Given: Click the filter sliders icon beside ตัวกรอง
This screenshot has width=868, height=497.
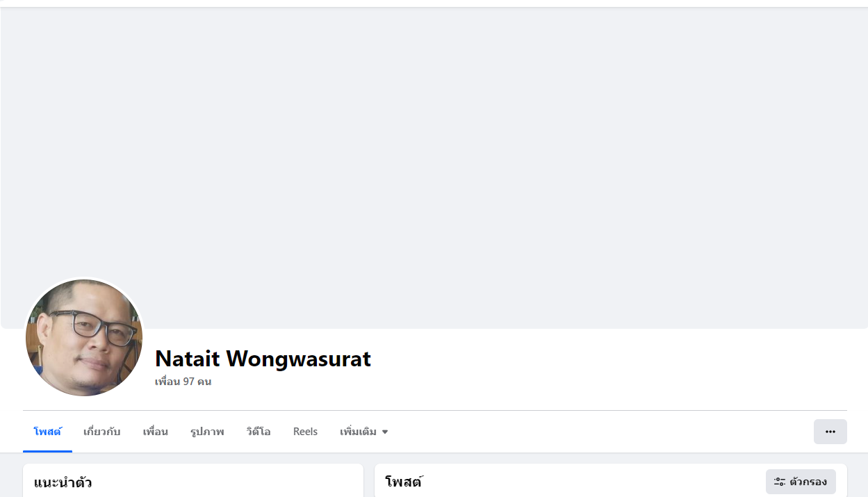Looking at the screenshot, I should tap(780, 482).
